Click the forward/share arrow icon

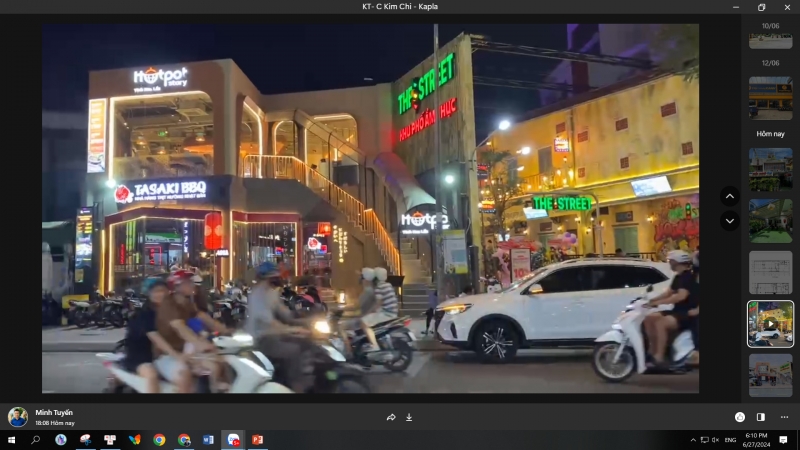[391, 417]
